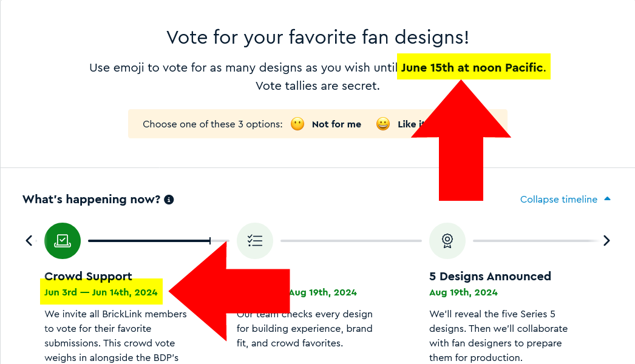Open the "5 Designs Announced" stage title
Image resolution: width=635 pixels, height=364 pixels.
pos(490,277)
